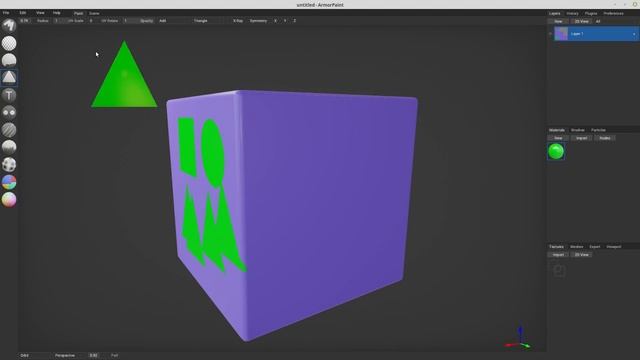Toggle Symmetry X axis

pyautogui.click(x=276, y=20)
